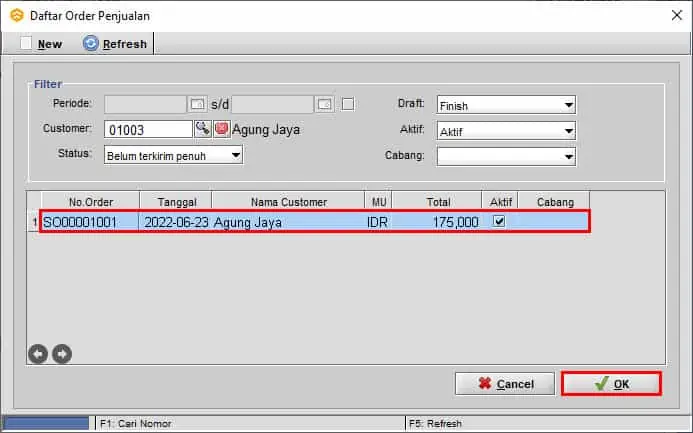Close the Daftar Order Penjualan window

(x=677, y=15)
